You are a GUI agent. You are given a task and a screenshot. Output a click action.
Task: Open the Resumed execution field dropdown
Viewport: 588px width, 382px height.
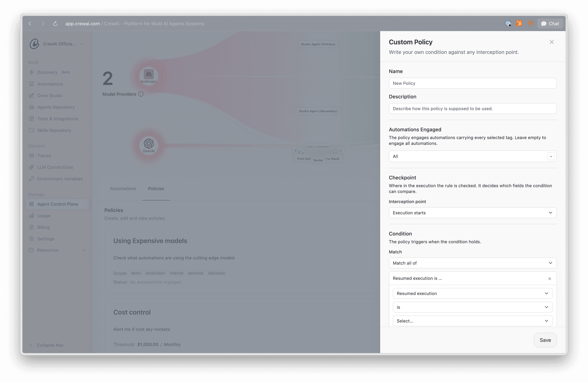tap(472, 293)
